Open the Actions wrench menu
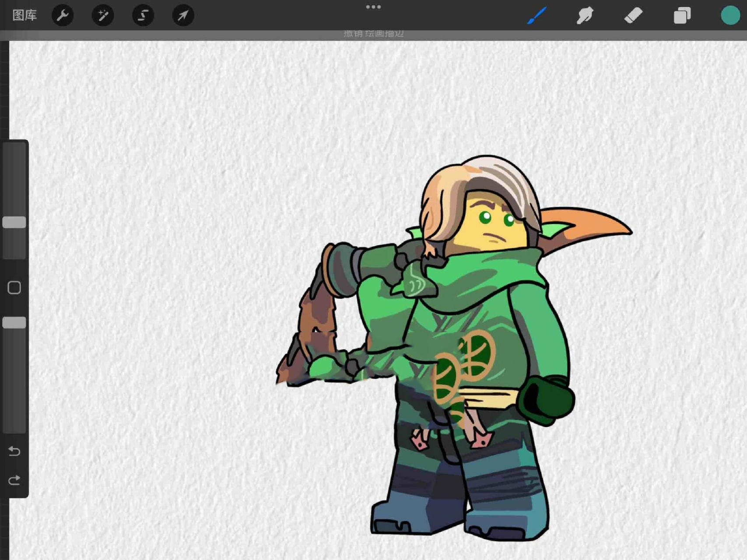 click(x=63, y=15)
